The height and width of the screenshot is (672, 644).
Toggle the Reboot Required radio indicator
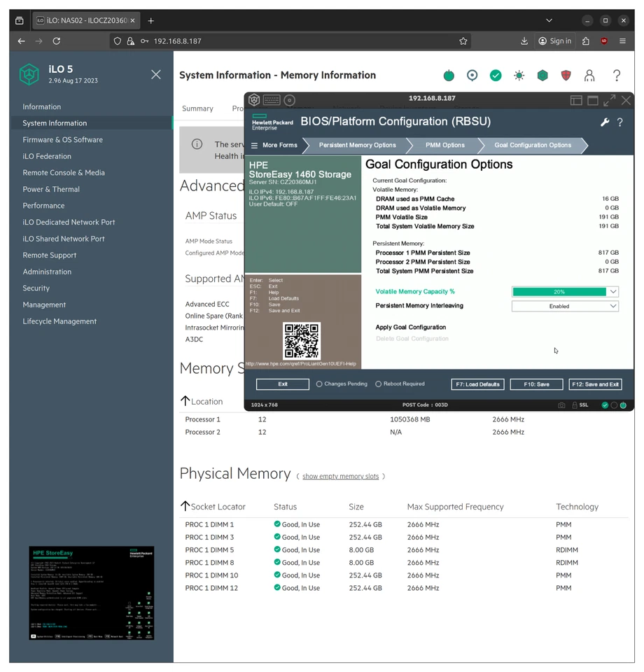click(x=378, y=384)
